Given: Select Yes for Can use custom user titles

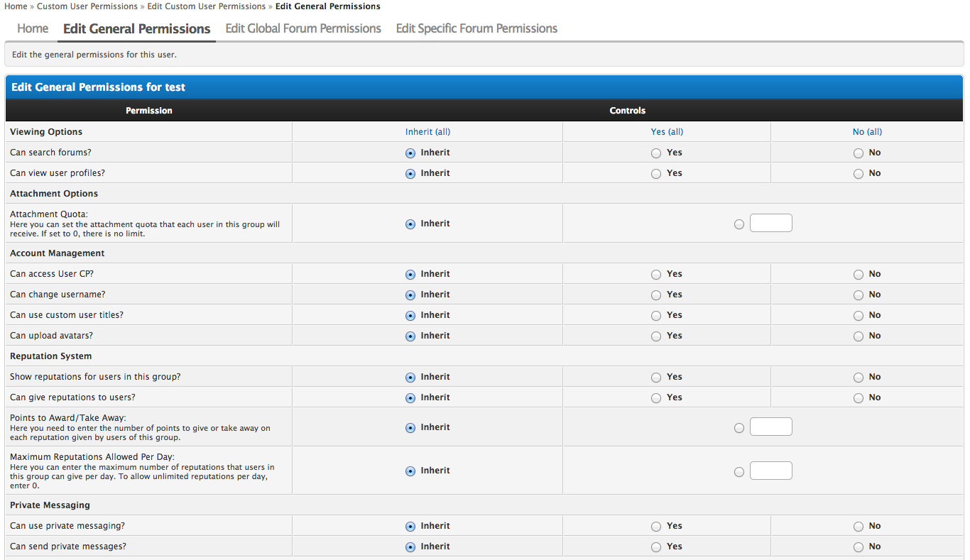Looking at the screenshot, I should point(656,316).
